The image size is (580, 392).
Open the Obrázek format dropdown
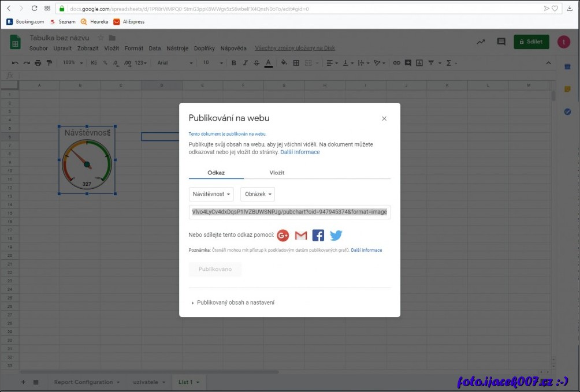pos(258,195)
